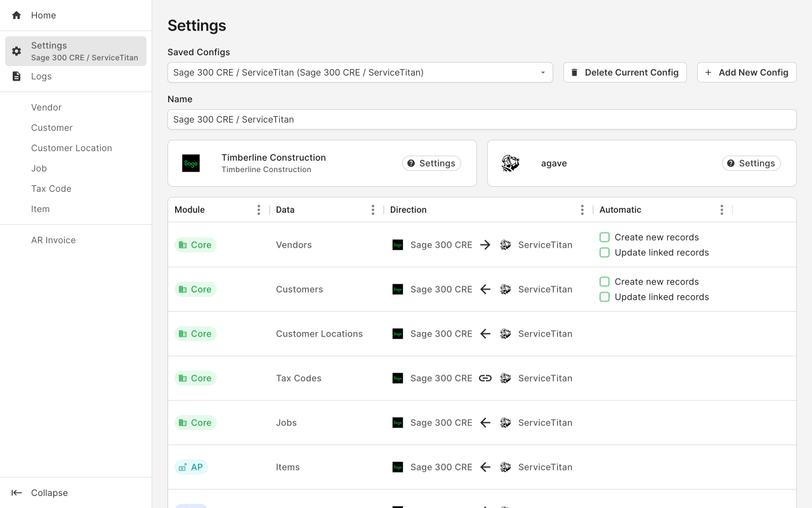
Task: Click the plus icon in Add New Config
Action: pyautogui.click(x=709, y=72)
